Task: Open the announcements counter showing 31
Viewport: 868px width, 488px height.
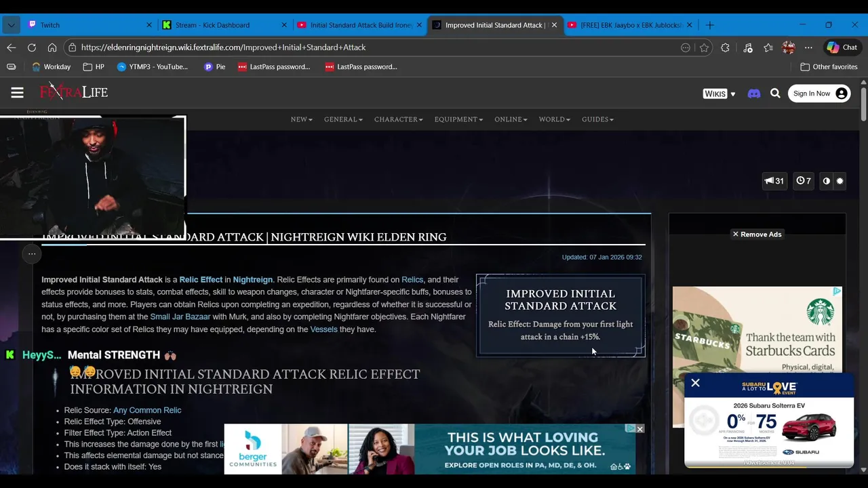Action: pos(774,181)
